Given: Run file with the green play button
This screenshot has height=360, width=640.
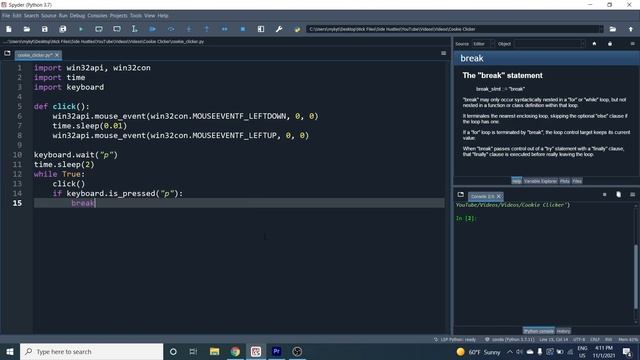Looking at the screenshot, I should point(81,29).
